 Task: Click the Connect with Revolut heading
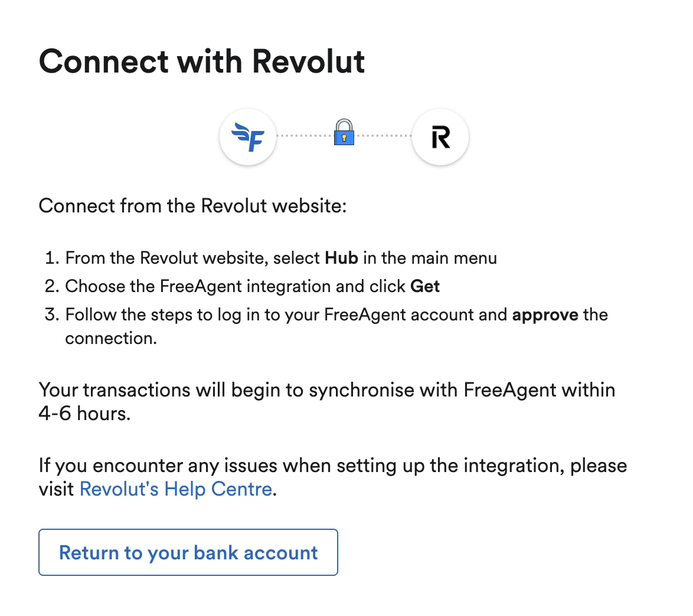[202, 61]
